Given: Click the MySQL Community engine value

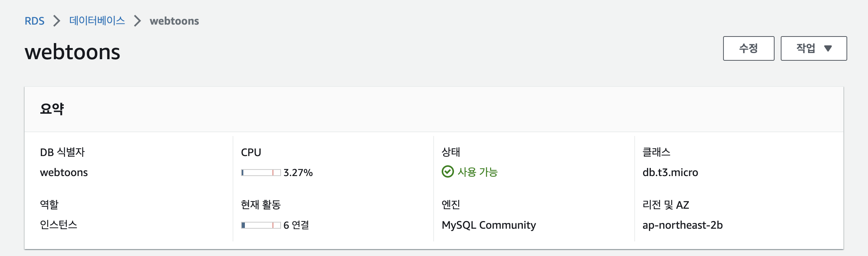Looking at the screenshot, I should tap(489, 225).
